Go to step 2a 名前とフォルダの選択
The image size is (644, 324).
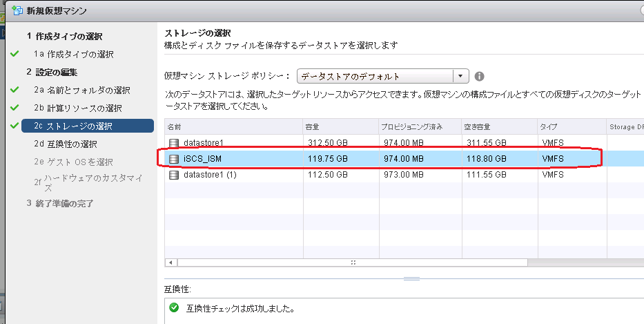pos(81,90)
